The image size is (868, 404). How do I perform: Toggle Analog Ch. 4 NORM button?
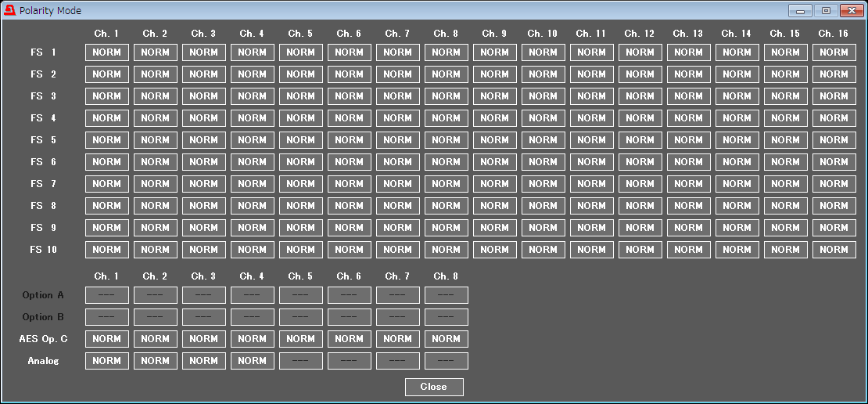[253, 361]
